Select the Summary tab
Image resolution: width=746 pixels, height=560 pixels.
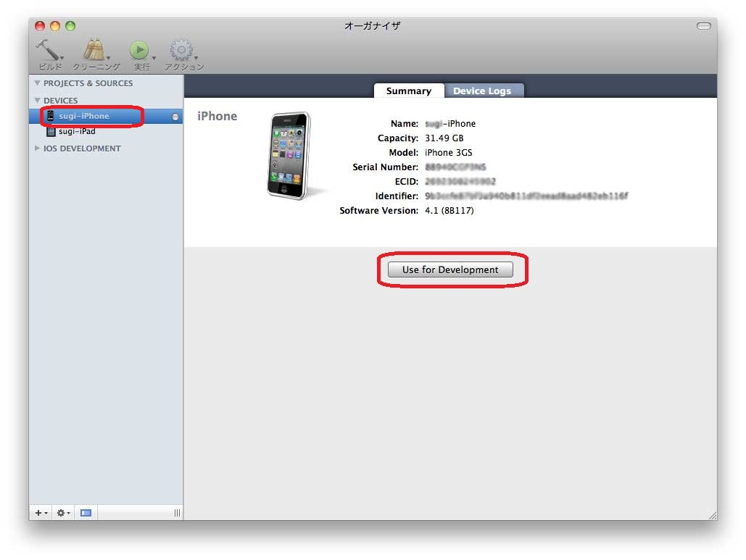tap(408, 91)
